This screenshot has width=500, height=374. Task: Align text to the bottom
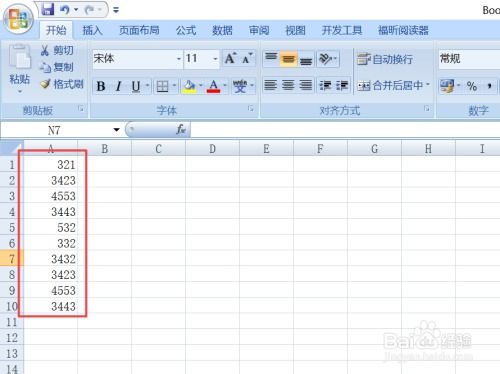click(x=306, y=59)
